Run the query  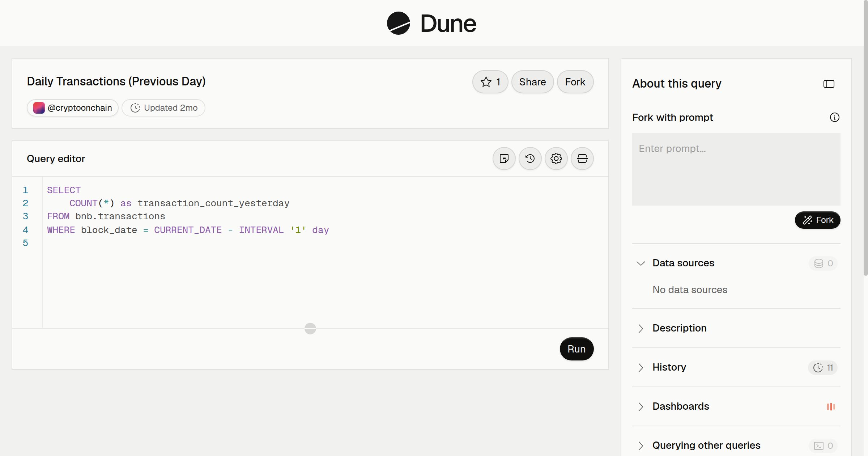tap(576, 349)
